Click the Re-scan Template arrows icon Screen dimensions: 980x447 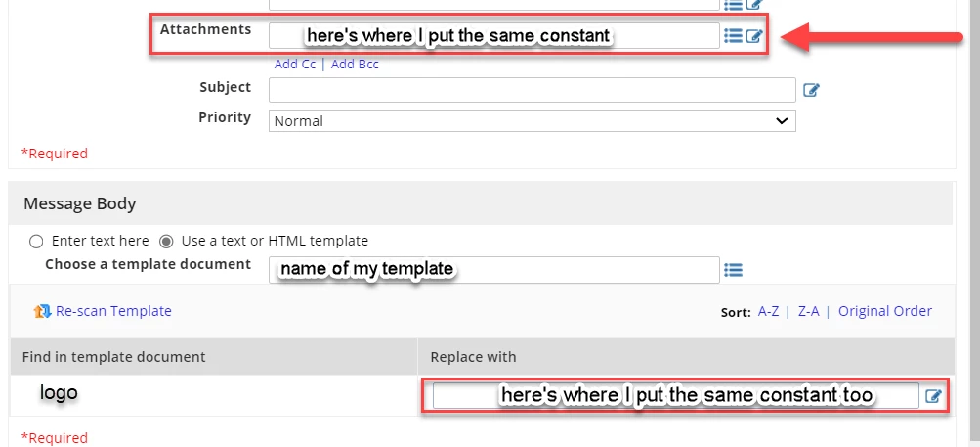pos(42,311)
